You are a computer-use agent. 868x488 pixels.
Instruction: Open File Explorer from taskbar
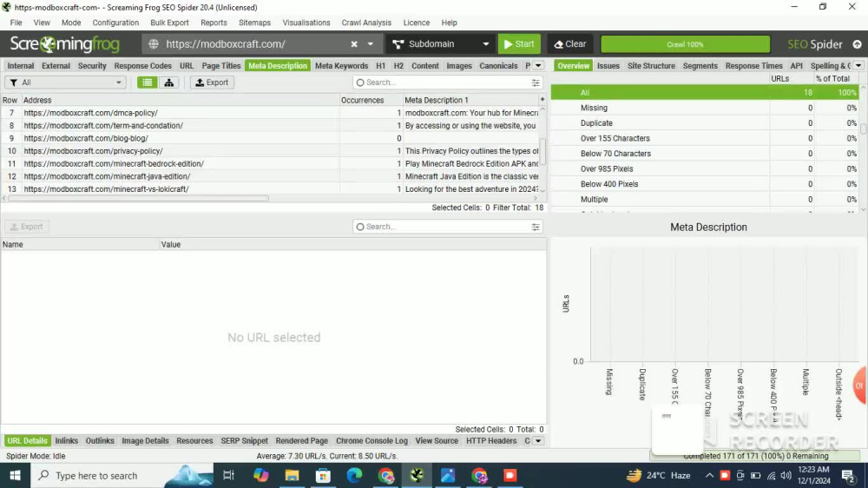[x=292, y=475]
